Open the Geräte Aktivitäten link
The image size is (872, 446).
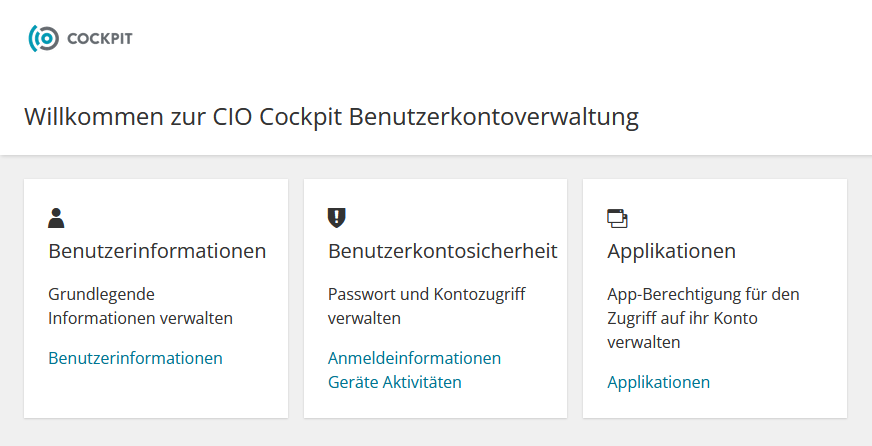click(394, 382)
